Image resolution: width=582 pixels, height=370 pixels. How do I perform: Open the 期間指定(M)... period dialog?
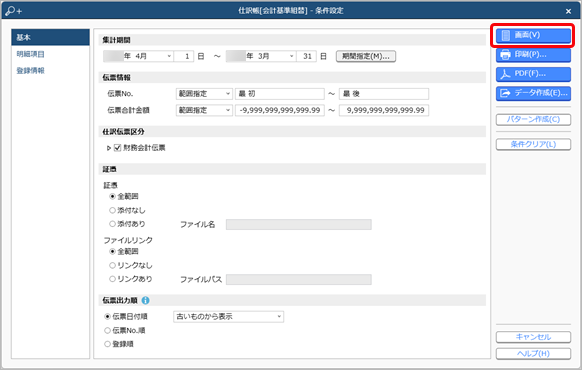tap(366, 56)
